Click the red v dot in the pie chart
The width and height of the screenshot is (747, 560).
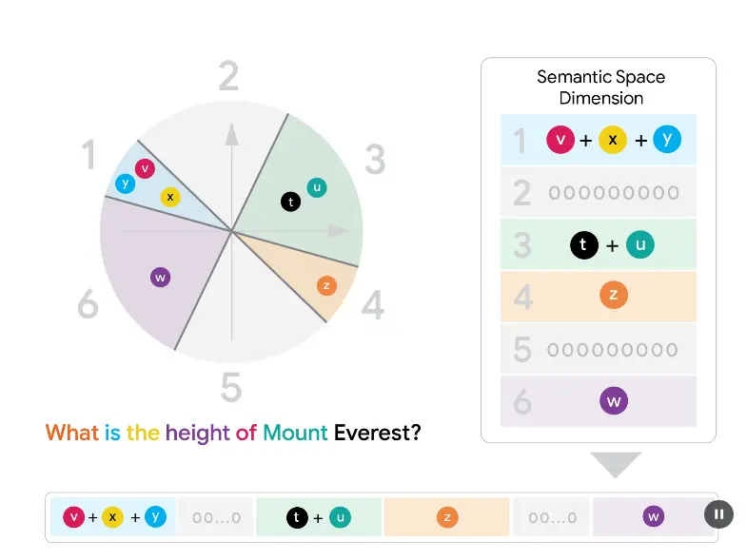click(146, 168)
